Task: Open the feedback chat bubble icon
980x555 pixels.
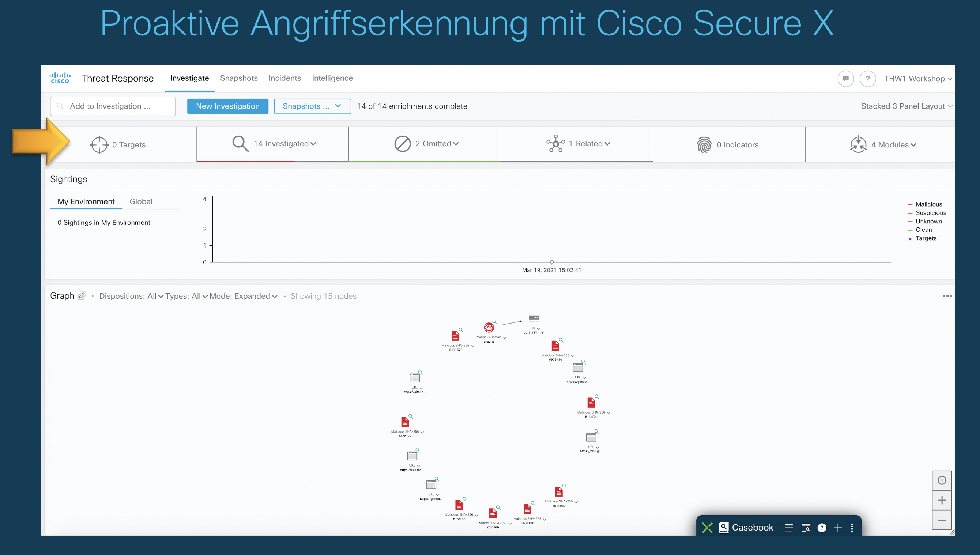Action: tap(845, 79)
